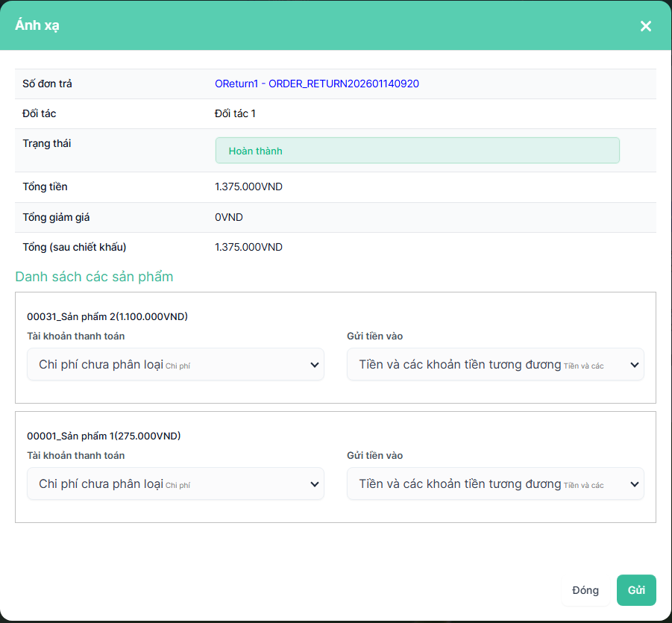Click the Đối tác 1 partner value
Viewport: 672px width, 623px height.
pos(235,113)
